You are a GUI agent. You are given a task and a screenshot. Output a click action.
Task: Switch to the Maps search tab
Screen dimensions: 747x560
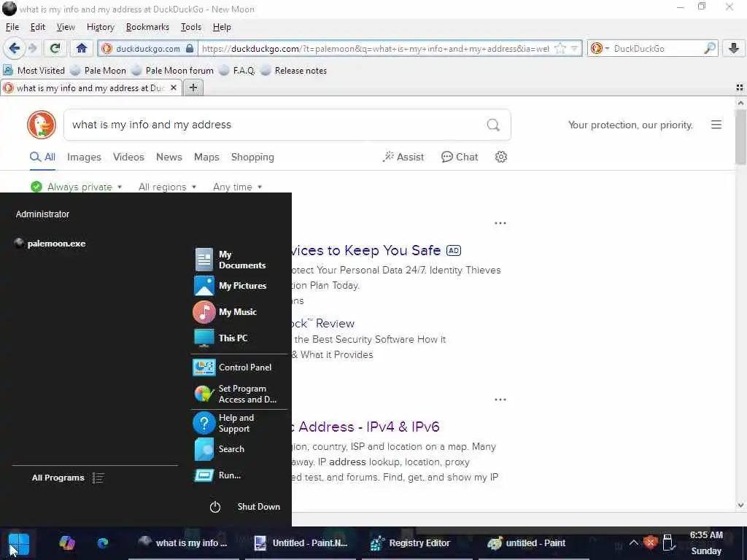click(206, 157)
